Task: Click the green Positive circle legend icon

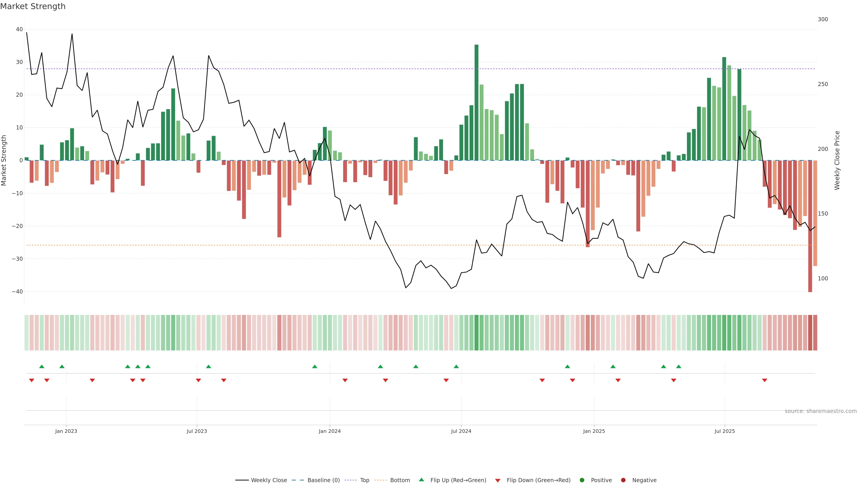Action: 582,480
